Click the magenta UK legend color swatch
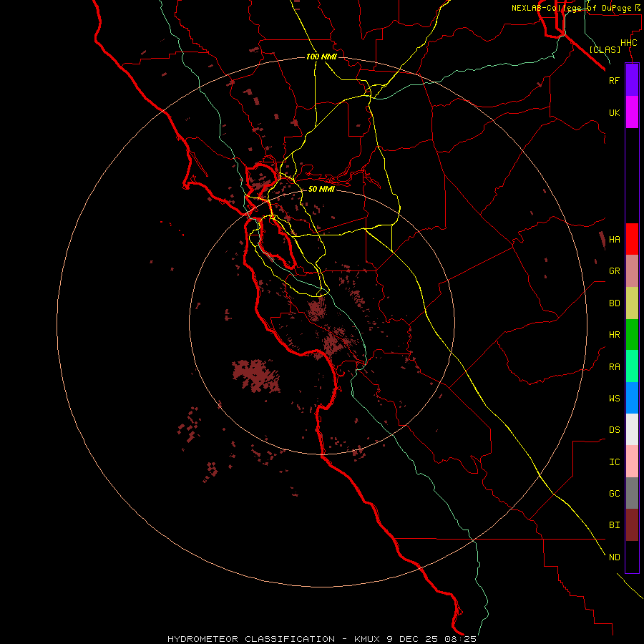The height and width of the screenshot is (644, 644). [632, 112]
